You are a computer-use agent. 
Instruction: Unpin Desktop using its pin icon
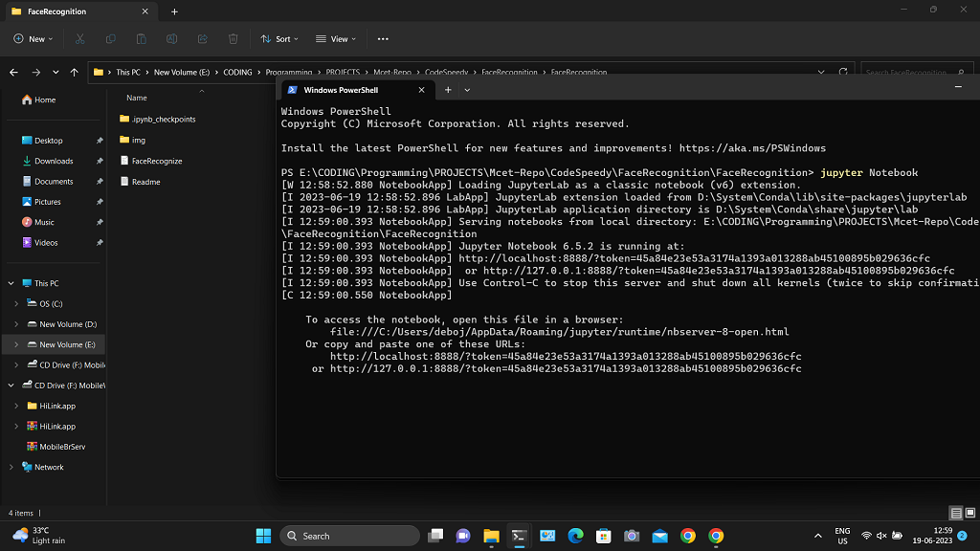(100, 141)
